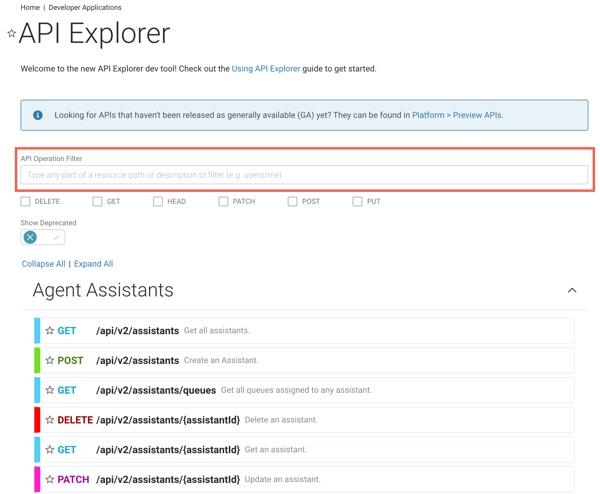Click the Expand All link
The image size is (600, 494).
(93, 264)
